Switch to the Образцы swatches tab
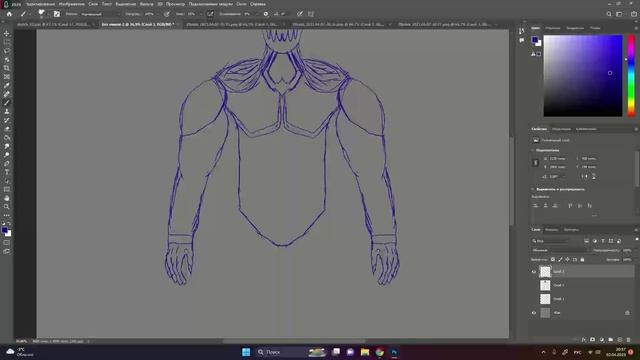This screenshot has width=640, height=360. point(553,28)
